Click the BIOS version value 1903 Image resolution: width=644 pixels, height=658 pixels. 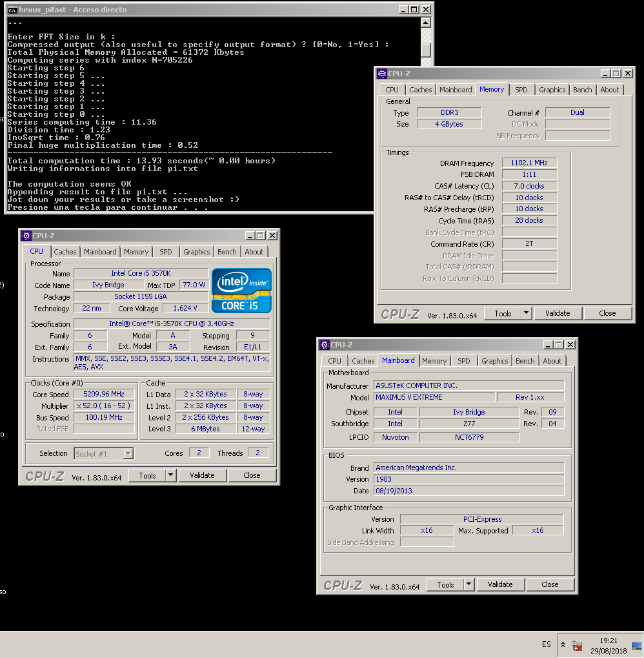pyautogui.click(x=468, y=479)
